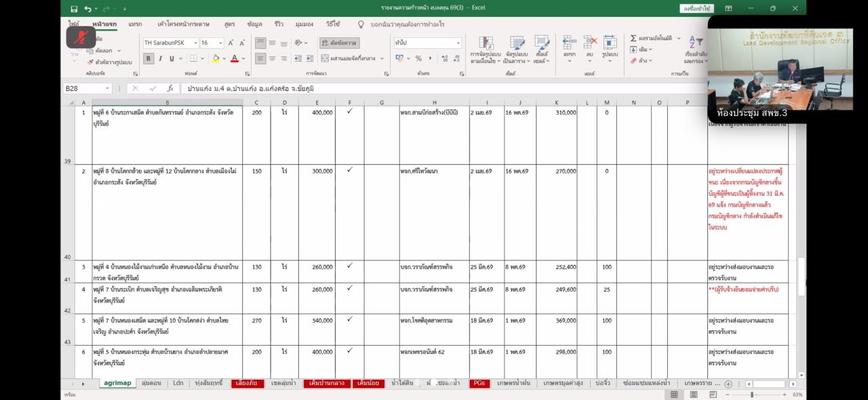
Task: Switch to the Ldn sheet tab
Action: click(x=178, y=383)
